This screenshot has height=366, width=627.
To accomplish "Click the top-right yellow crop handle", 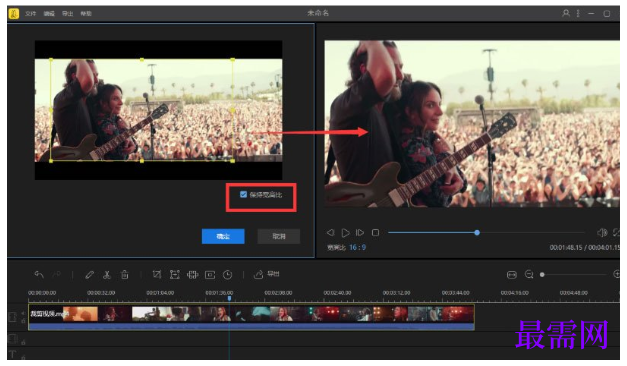I will (233, 60).
